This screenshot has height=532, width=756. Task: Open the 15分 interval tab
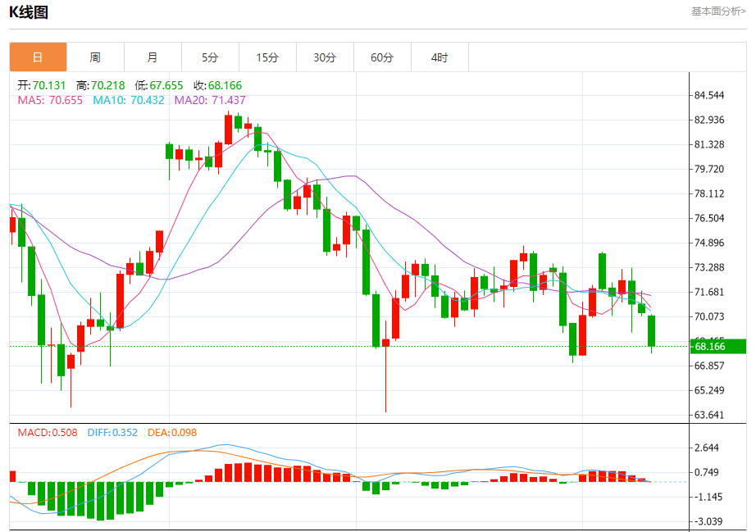[267, 57]
